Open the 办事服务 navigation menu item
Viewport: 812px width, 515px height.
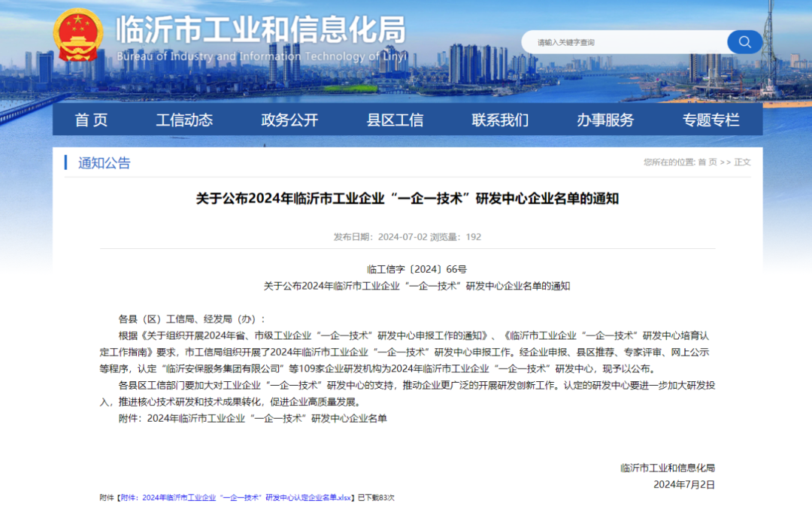click(605, 120)
